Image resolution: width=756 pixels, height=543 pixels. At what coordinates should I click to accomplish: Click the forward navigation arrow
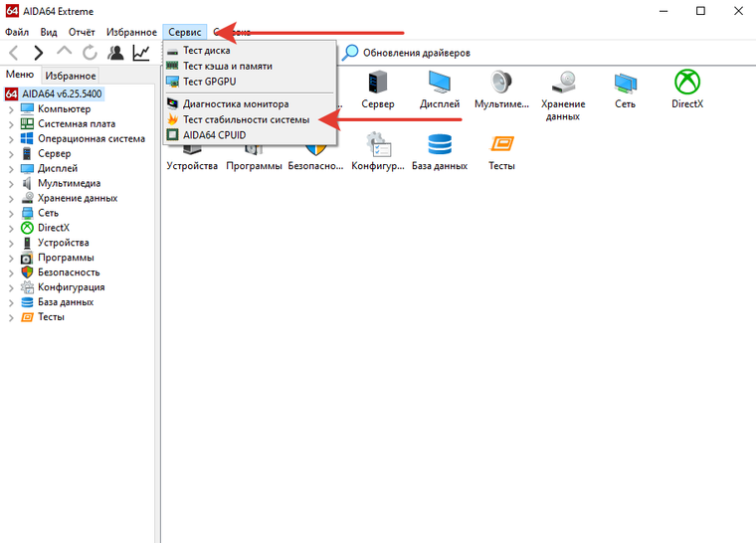[39, 53]
